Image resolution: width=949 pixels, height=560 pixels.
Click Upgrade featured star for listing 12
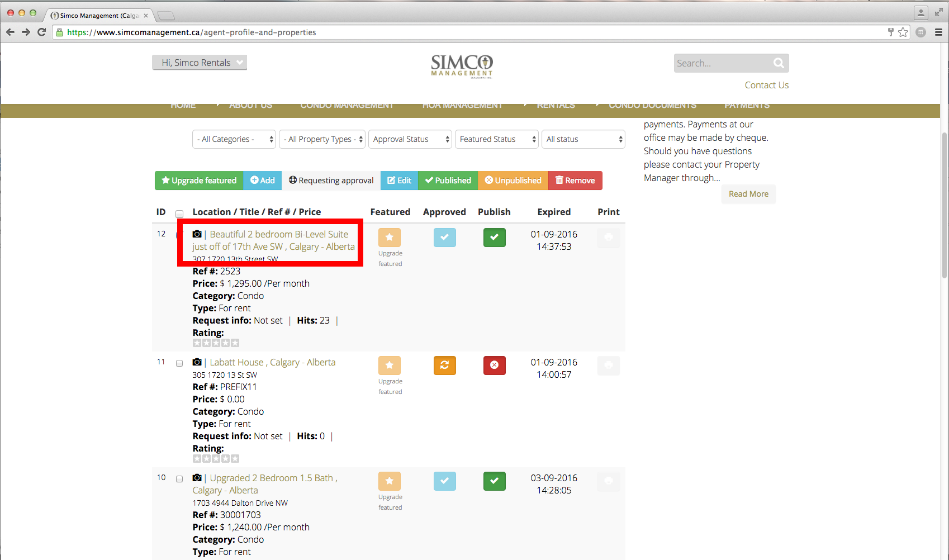coord(390,238)
